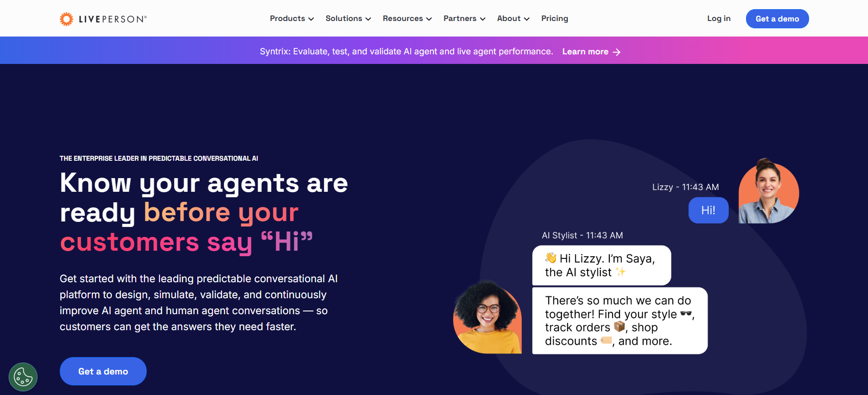Click the 'There's so much we can do' bubble
The height and width of the screenshot is (395, 868).
coord(620,321)
